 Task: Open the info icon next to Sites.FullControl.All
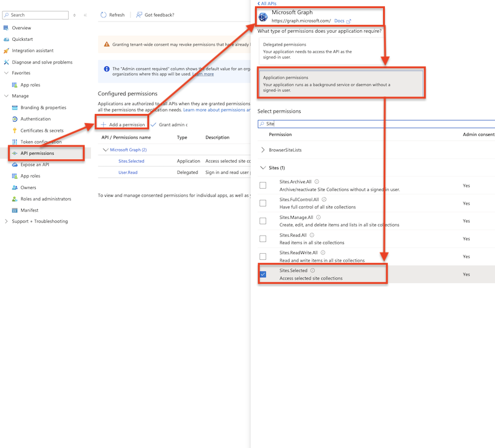click(x=324, y=199)
